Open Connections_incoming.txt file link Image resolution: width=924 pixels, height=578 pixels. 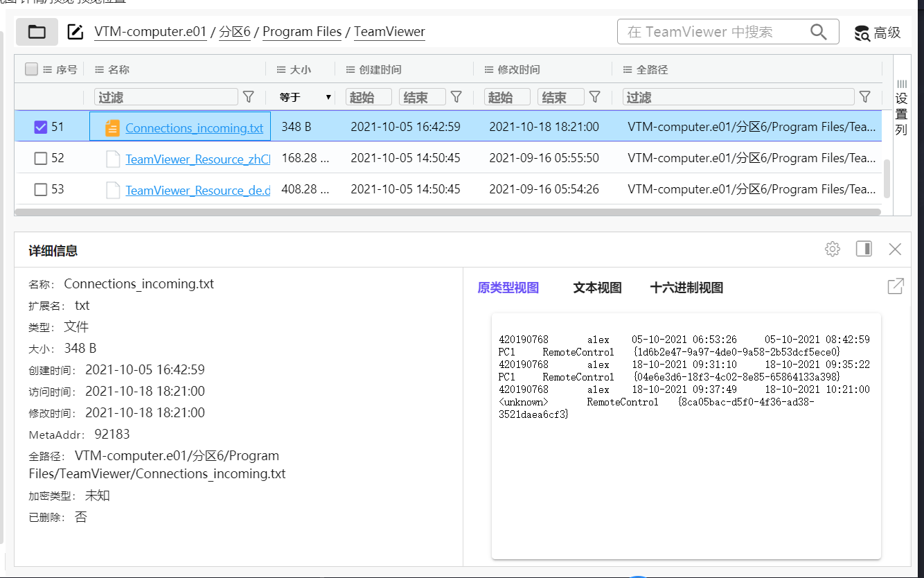click(195, 128)
